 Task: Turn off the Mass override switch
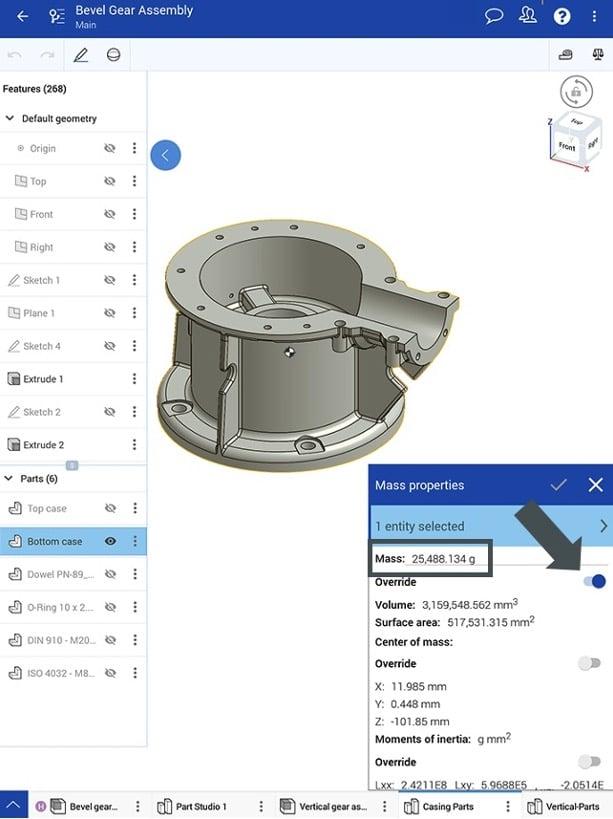click(x=593, y=582)
